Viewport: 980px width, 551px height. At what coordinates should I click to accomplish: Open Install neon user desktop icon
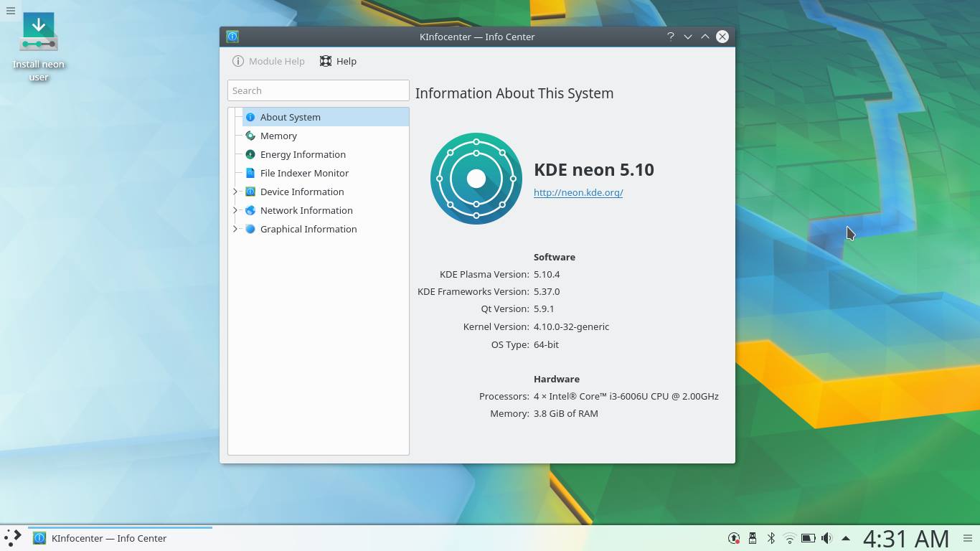39,47
